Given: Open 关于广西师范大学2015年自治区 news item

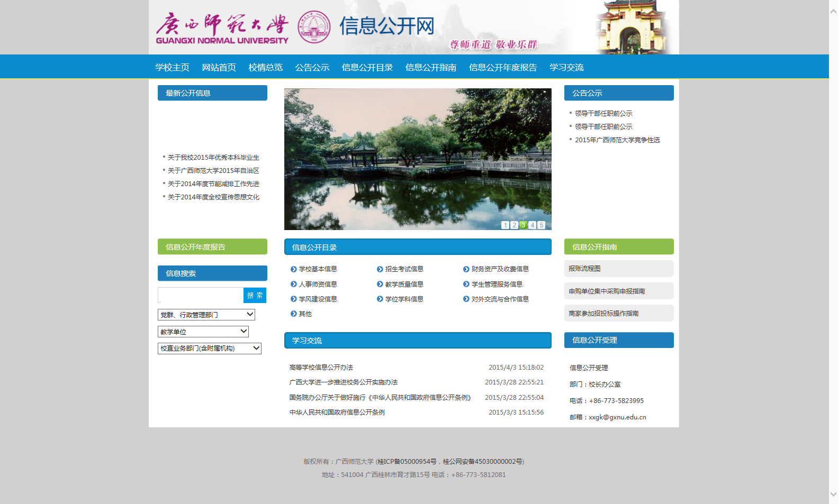Looking at the screenshot, I should coord(213,170).
